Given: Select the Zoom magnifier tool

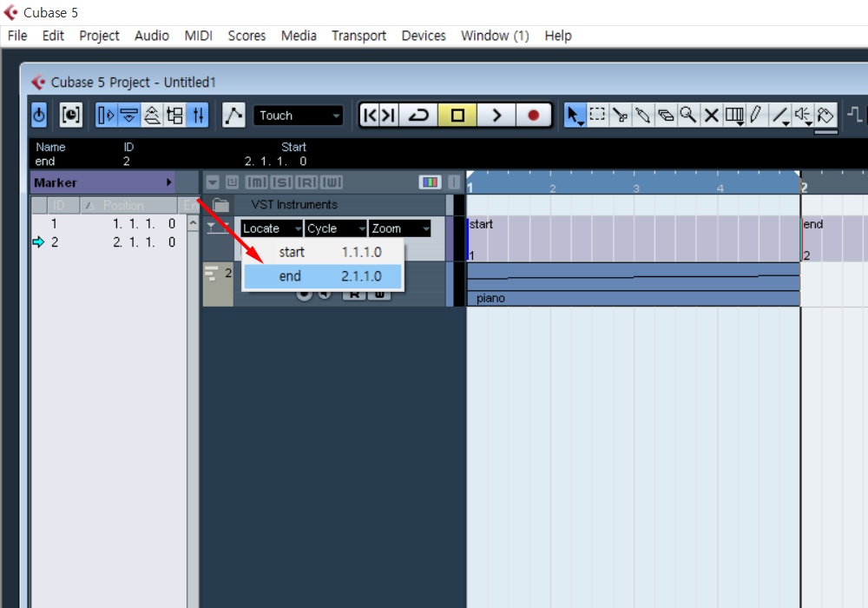Looking at the screenshot, I should point(688,116).
